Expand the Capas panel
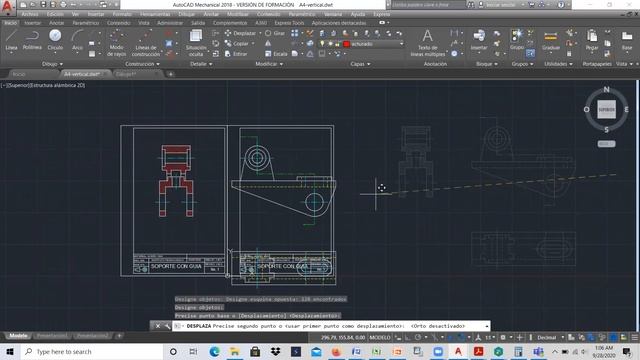The height and width of the screenshot is (360, 640). pyautogui.click(x=360, y=64)
